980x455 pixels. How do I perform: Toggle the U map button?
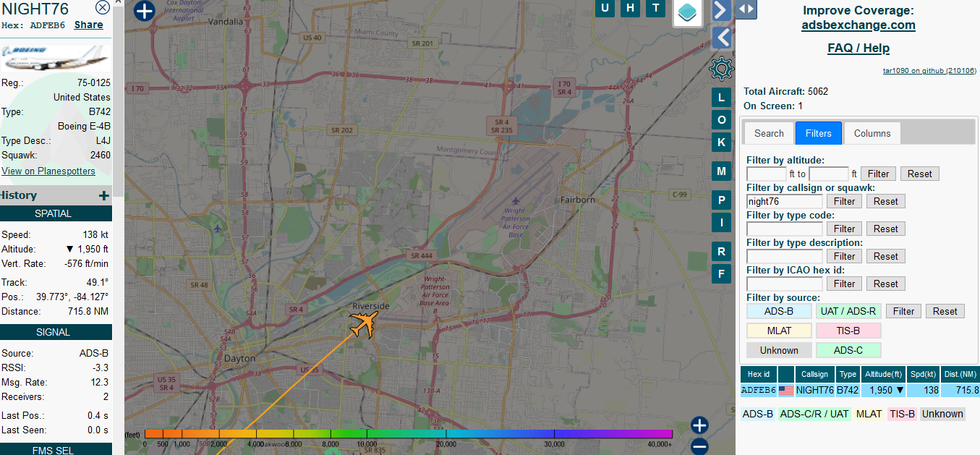605,8
